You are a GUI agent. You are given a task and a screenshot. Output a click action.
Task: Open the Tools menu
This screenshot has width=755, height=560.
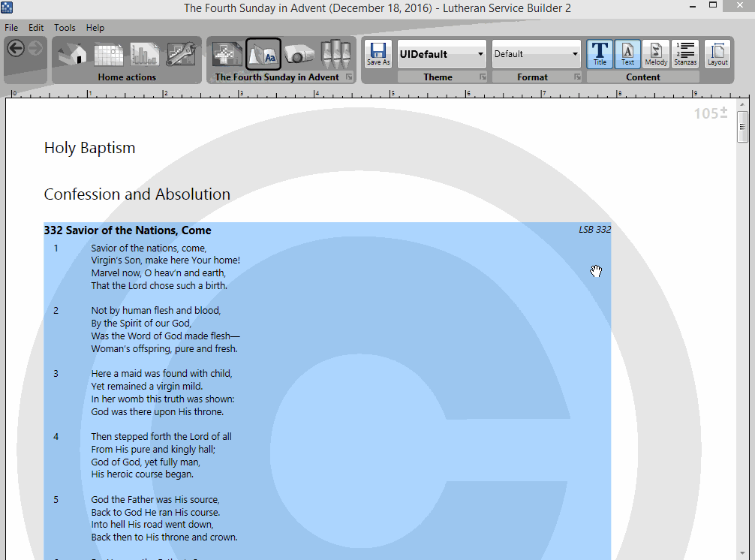coord(65,28)
